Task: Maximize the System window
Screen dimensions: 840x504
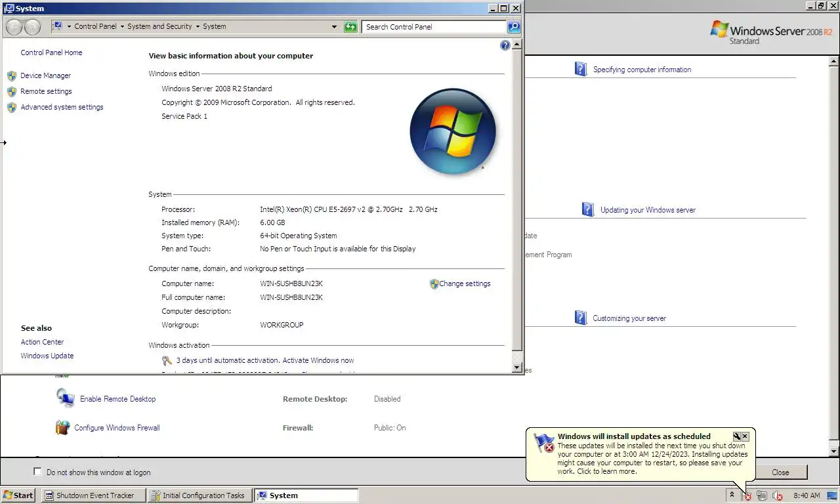Action: tap(504, 9)
